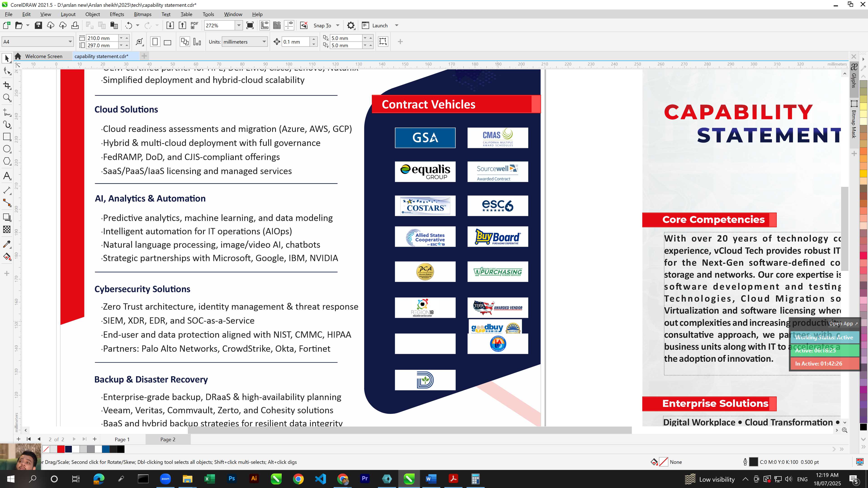Click the red swatch in document palette
This screenshot has height=488, width=868.
point(61,449)
